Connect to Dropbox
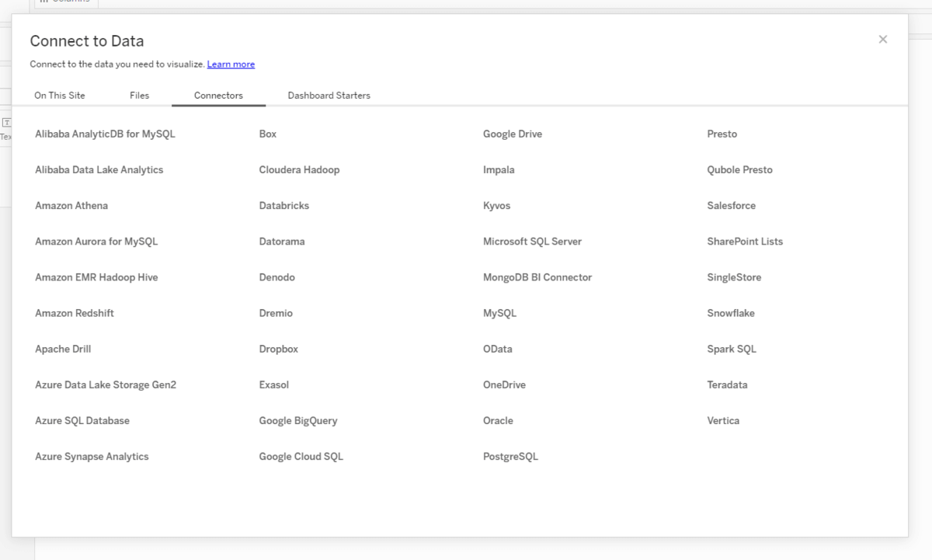This screenshot has width=932, height=560. pyautogui.click(x=279, y=349)
